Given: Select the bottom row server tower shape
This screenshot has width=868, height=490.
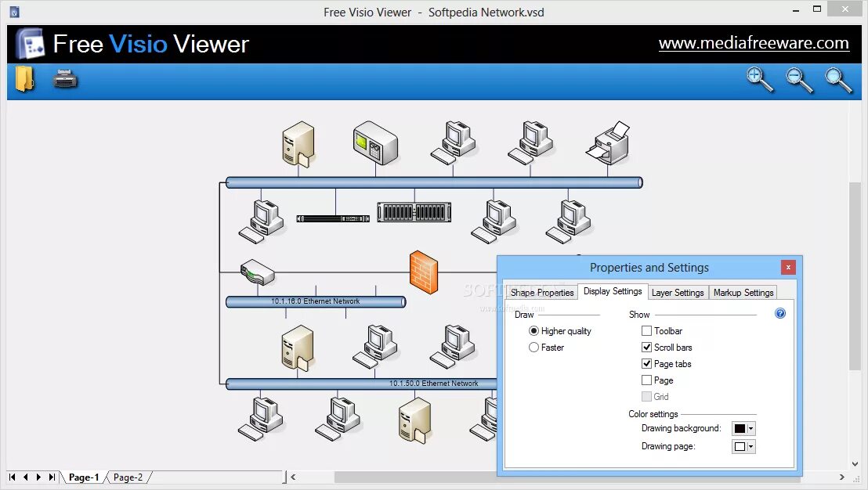Looking at the screenshot, I should pyautogui.click(x=414, y=420).
